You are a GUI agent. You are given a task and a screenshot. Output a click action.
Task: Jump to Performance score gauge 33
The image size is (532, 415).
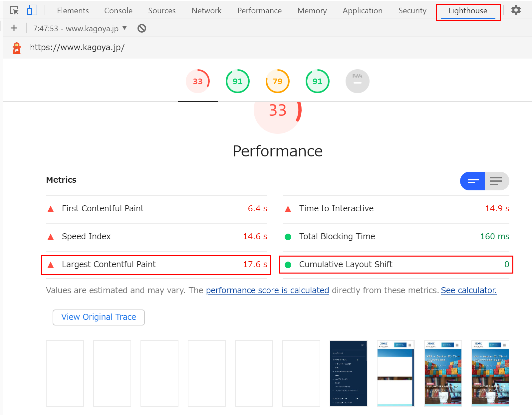pos(197,81)
